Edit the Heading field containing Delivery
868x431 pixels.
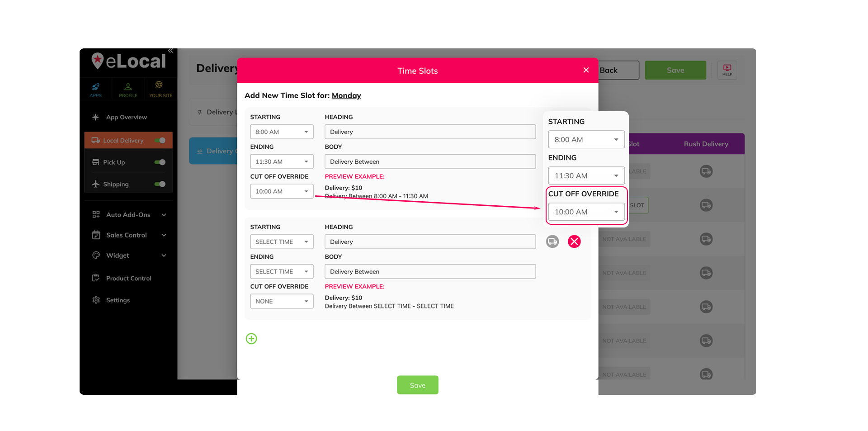pyautogui.click(x=429, y=132)
